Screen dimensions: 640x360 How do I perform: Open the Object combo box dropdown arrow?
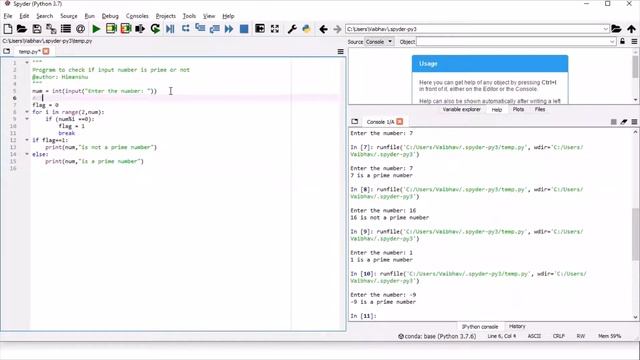pos(612,42)
